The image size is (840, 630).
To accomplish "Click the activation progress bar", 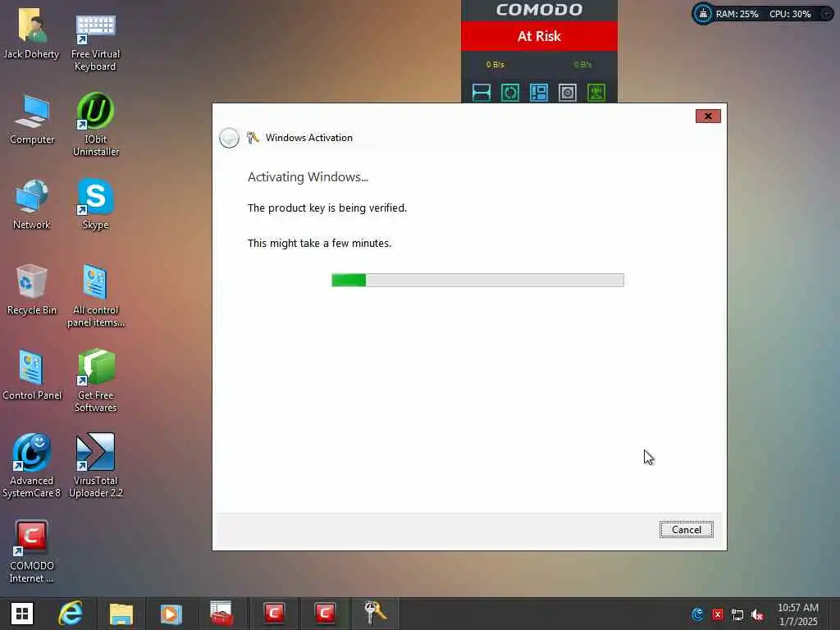I will point(477,280).
